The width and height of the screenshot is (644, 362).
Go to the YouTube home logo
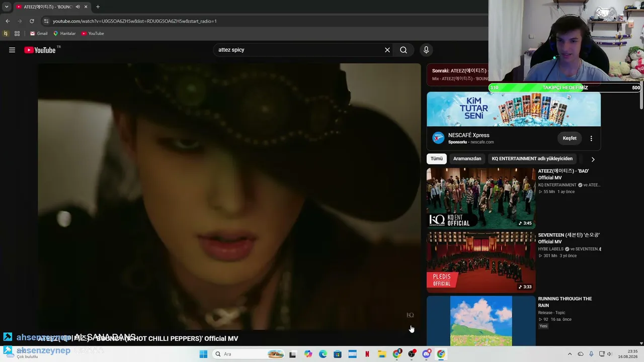pyautogui.click(x=40, y=50)
